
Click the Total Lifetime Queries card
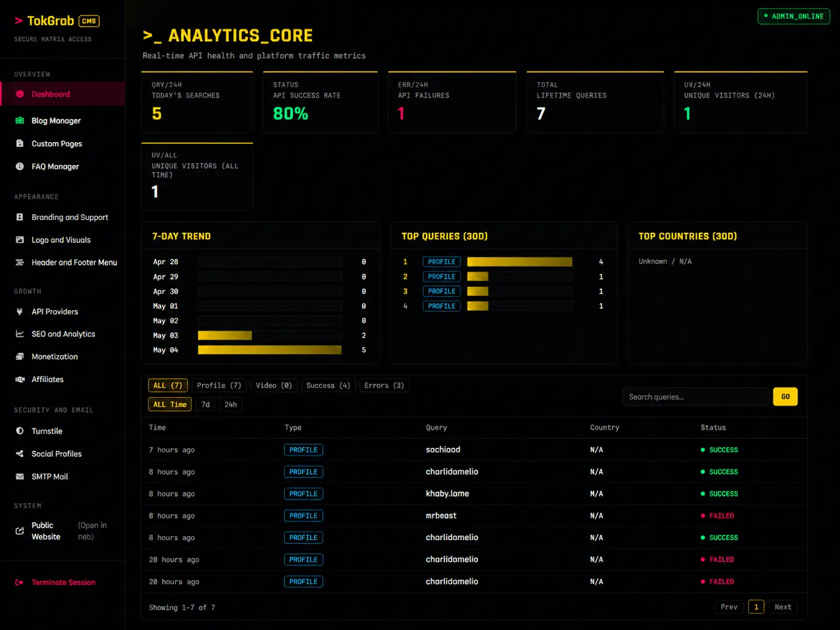(x=595, y=102)
